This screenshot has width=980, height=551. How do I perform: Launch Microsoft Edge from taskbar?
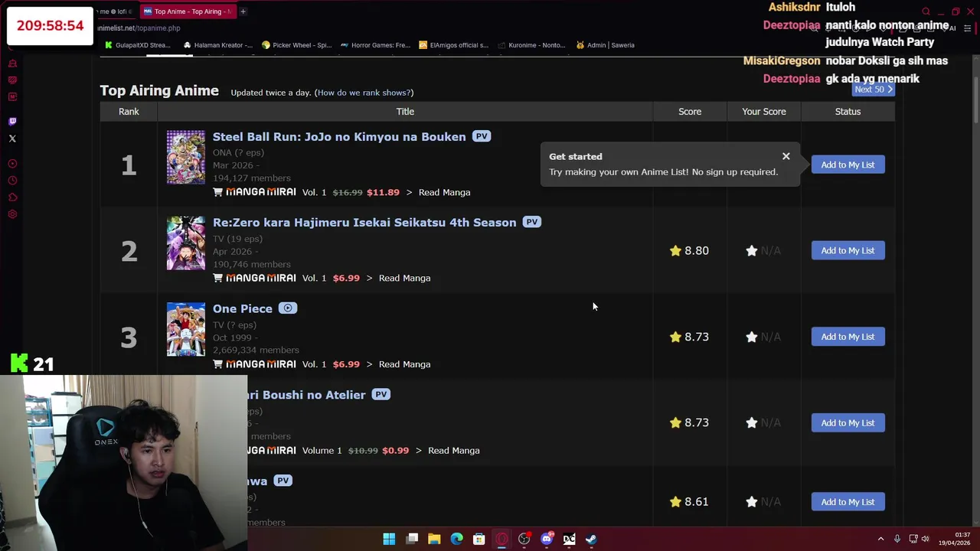coord(457,539)
